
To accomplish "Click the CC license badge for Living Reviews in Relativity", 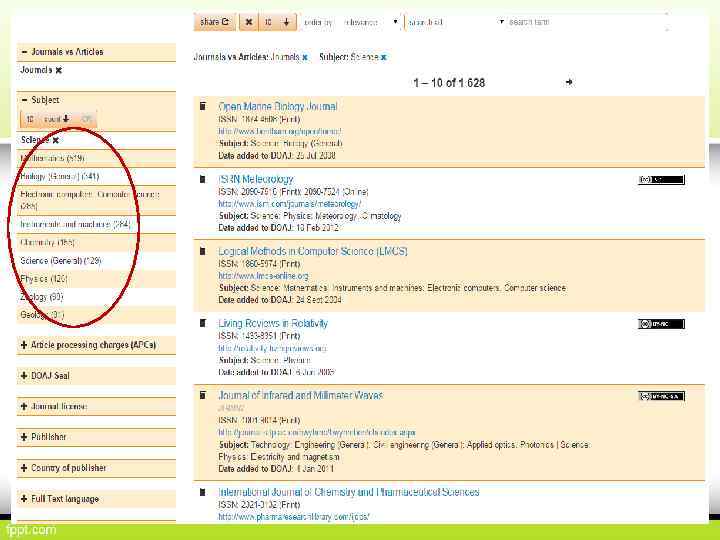I will click(x=661, y=324).
